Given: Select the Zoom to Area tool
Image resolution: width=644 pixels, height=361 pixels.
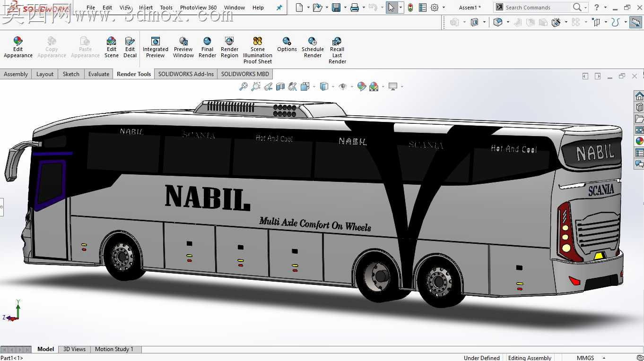Looking at the screenshot, I should coord(256,86).
